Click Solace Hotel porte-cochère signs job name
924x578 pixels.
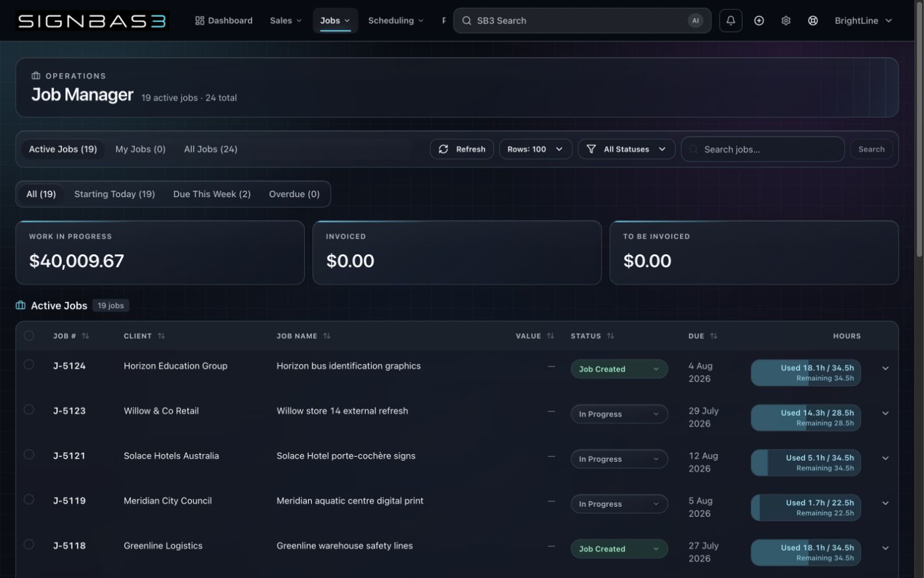point(346,455)
